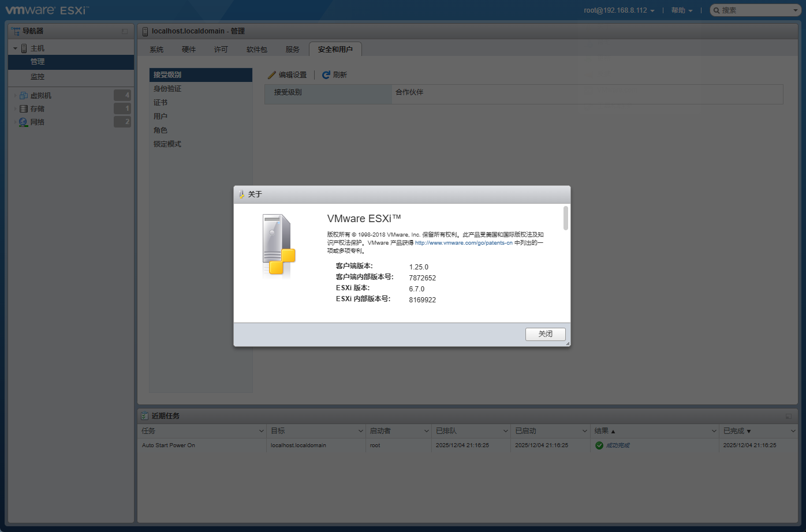Minimize the navigator panel

point(125,31)
